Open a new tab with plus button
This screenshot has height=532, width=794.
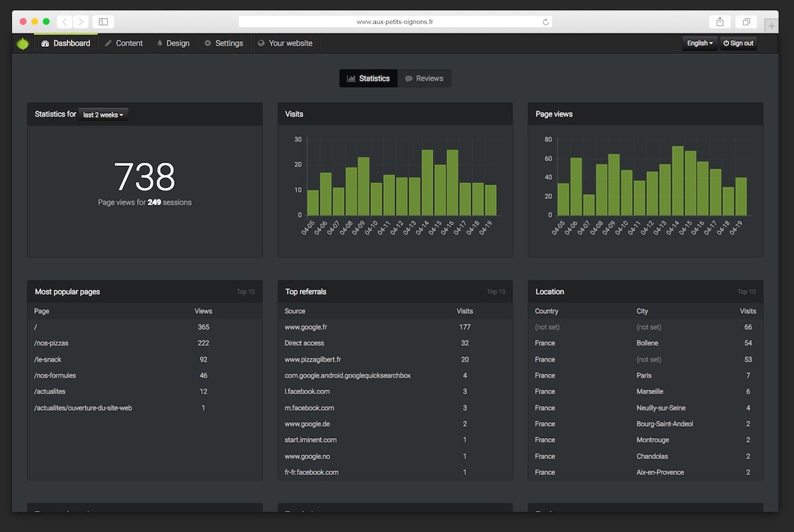(771, 25)
